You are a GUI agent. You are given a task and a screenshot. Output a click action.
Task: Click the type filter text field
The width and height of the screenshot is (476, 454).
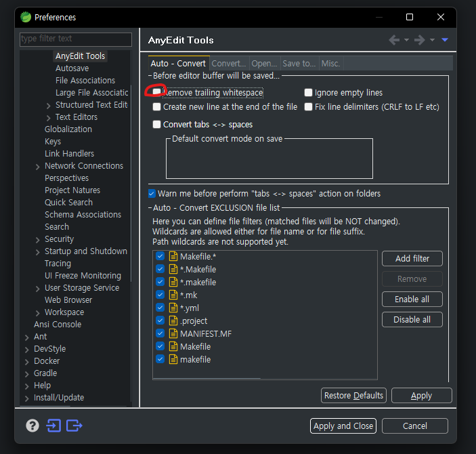pyautogui.click(x=76, y=39)
